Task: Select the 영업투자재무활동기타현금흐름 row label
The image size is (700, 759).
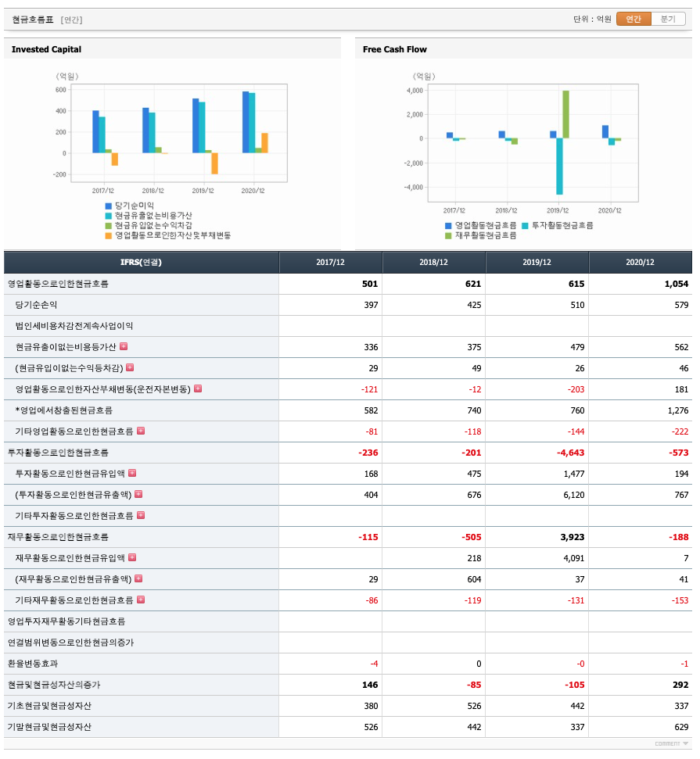Action: (x=66, y=621)
